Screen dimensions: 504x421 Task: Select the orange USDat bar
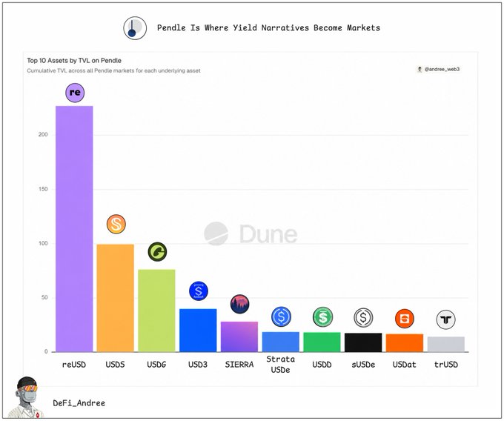tap(405, 343)
